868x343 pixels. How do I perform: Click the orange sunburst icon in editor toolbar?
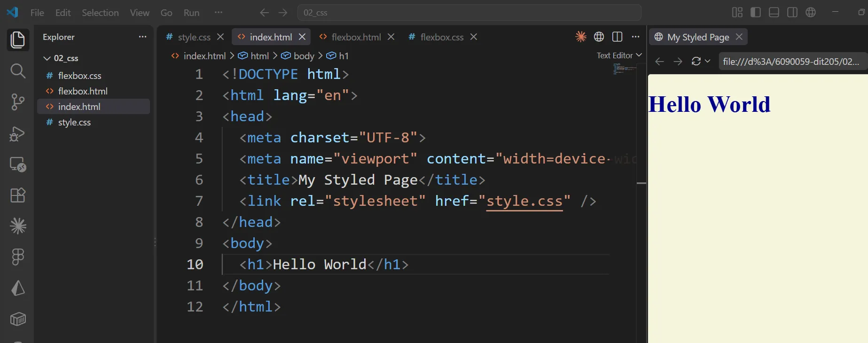click(x=581, y=37)
